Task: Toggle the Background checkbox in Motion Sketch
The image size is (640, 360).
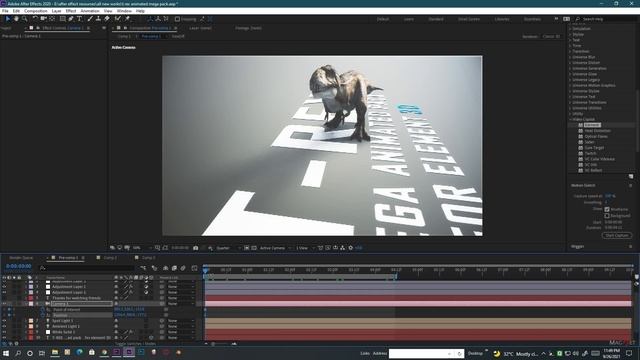Action: (607, 216)
